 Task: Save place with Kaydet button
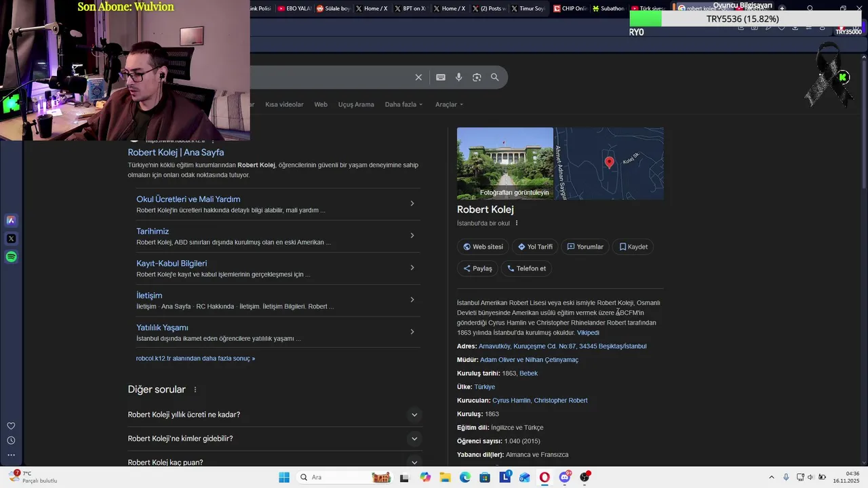tap(633, 247)
